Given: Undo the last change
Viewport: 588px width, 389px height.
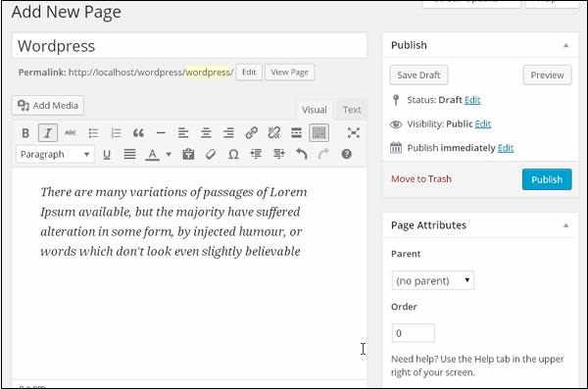Looking at the screenshot, I should tap(302, 154).
